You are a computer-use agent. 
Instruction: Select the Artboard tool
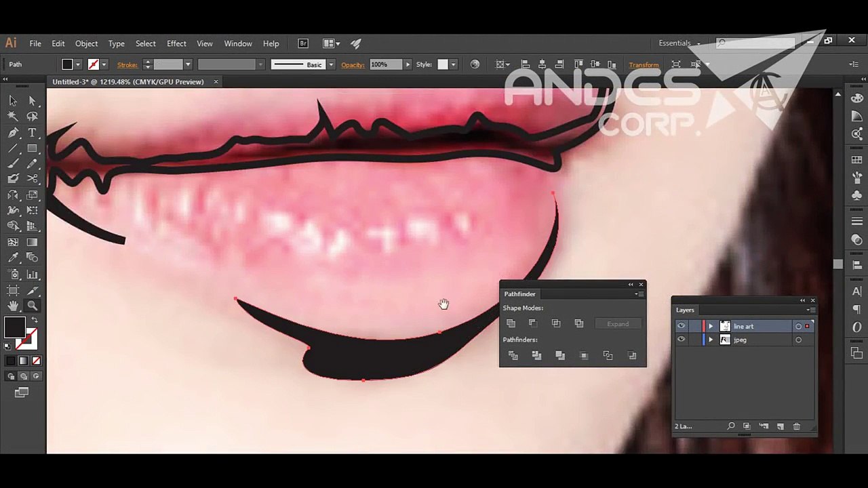click(x=13, y=290)
